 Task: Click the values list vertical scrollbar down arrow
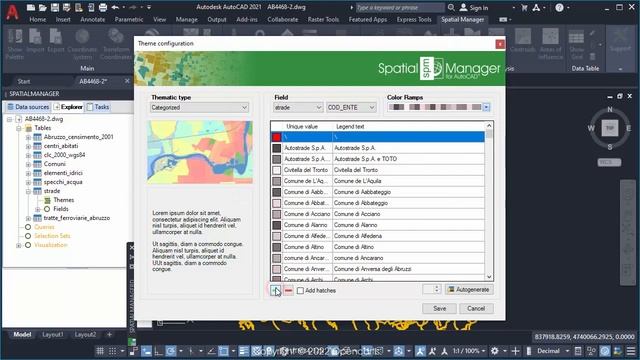[x=489, y=277]
